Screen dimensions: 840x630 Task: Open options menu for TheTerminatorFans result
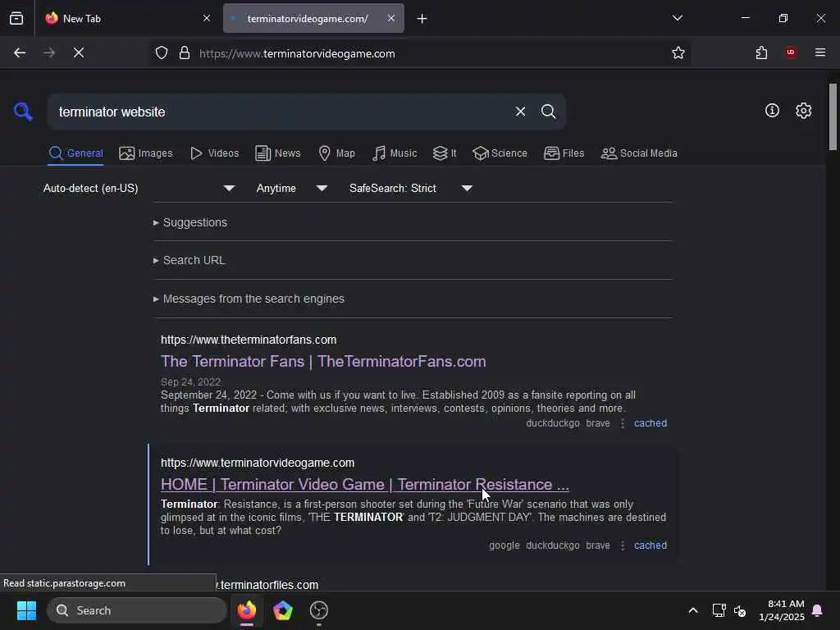623,423
